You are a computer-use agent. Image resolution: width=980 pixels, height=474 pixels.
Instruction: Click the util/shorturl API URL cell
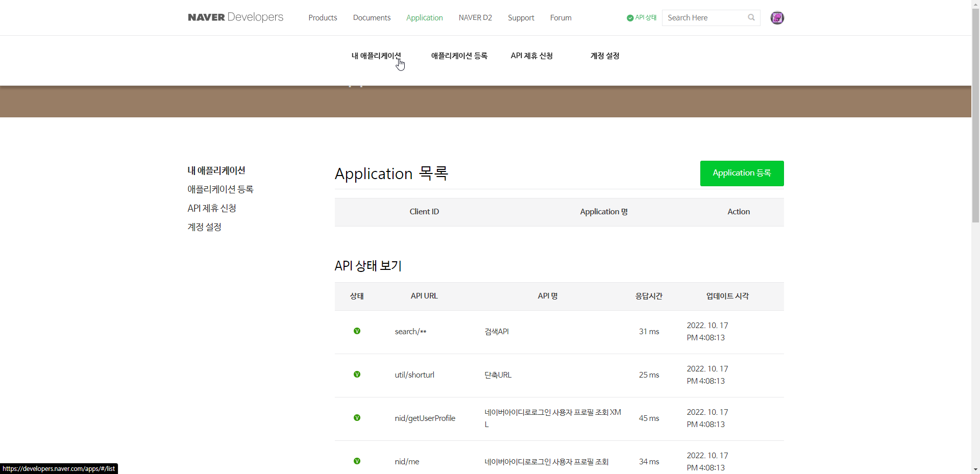point(414,375)
